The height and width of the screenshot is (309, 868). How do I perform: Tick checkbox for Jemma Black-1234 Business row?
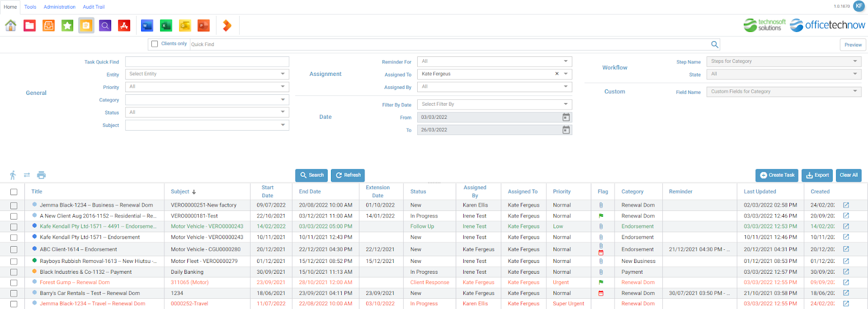pyautogui.click(x=14, y=205)
